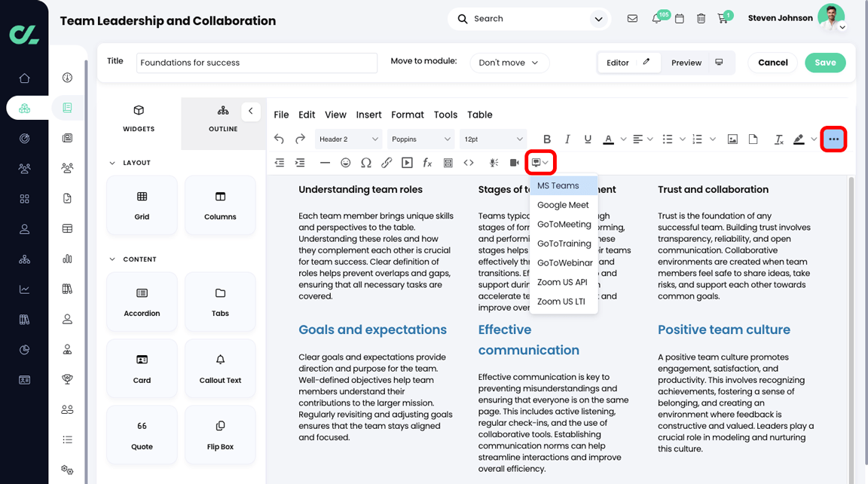
Task: Click the undo arrow in editor toolbar
Action: [279, 139]
